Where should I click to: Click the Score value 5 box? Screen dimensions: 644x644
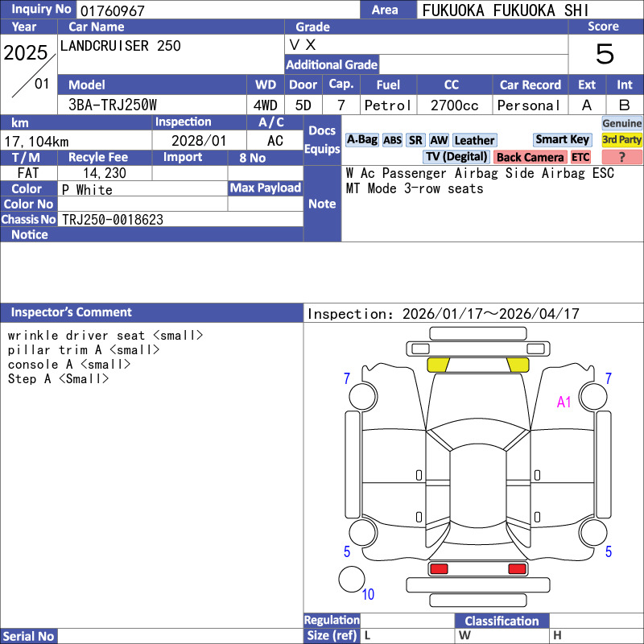coord(605,54)
